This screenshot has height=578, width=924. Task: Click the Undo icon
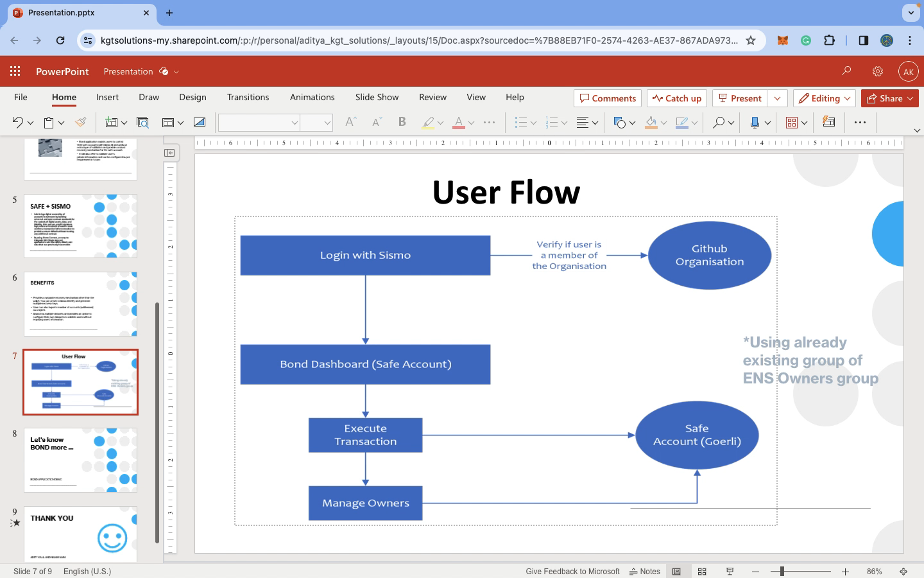[x=17, y=122]
